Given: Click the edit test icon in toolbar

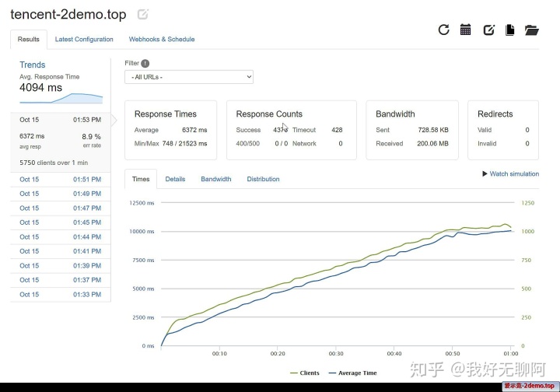Looking at the screenshot, I should pos(488,30).
